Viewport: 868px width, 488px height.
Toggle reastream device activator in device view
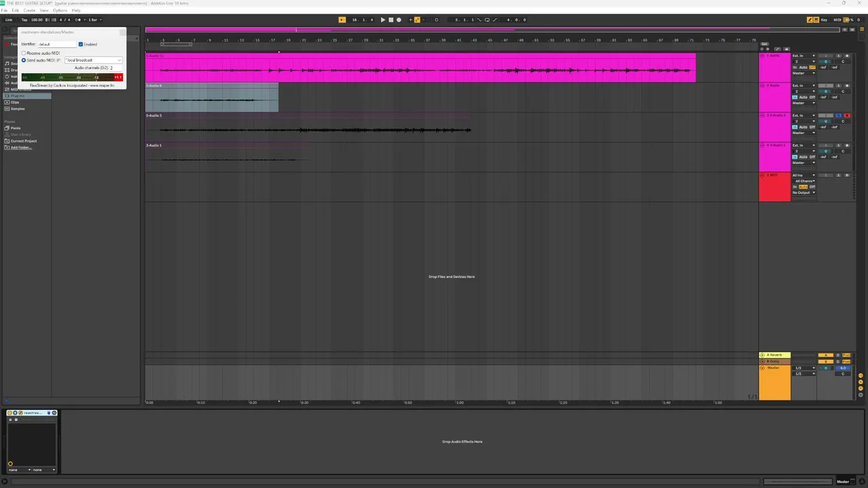pos(10,413)
